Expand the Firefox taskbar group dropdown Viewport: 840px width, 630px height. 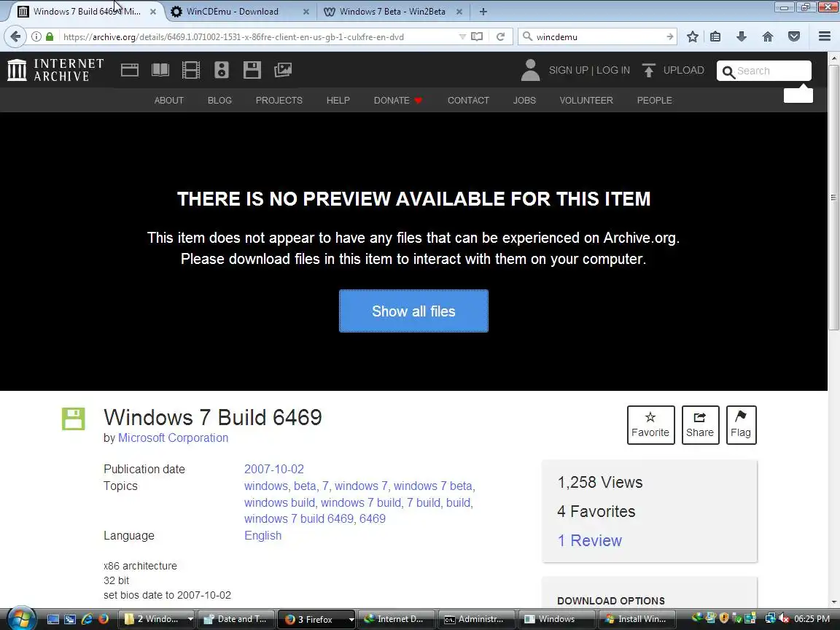point(351,619)
